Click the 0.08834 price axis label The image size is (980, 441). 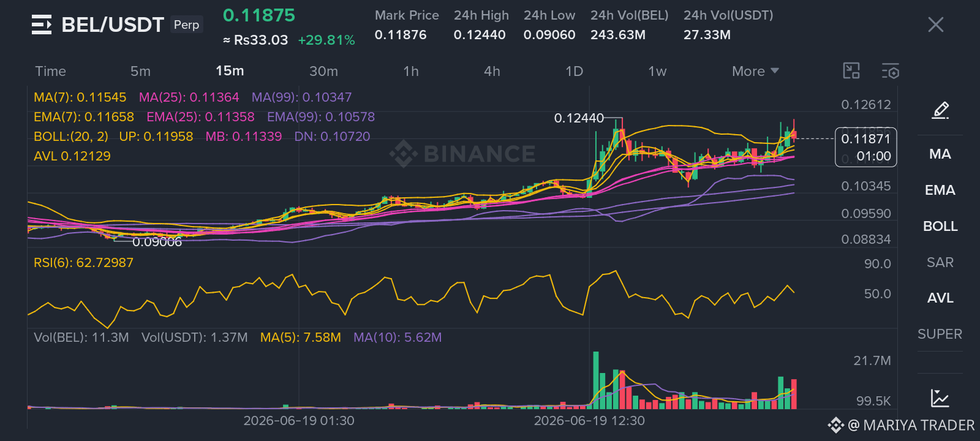tap(866, 239)
